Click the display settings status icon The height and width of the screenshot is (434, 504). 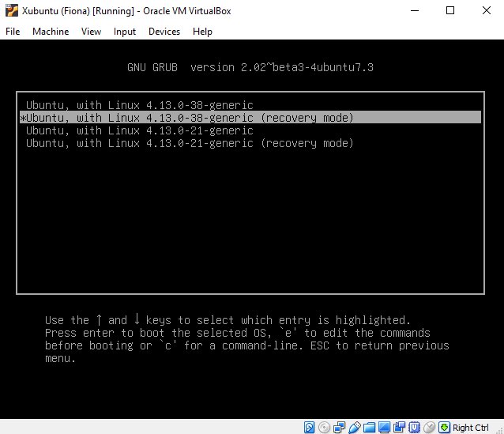[384, 428]
